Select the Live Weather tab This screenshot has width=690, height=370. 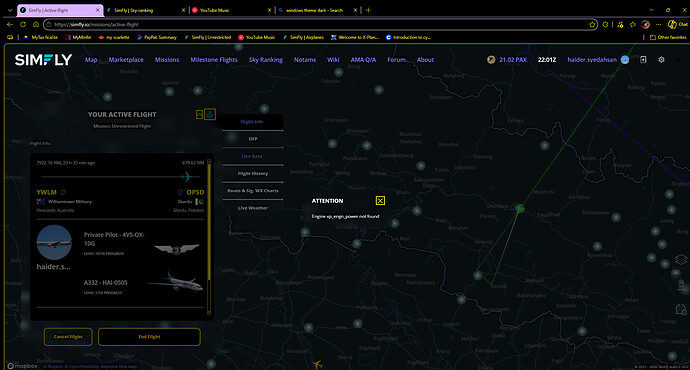[x=252, y=208]
